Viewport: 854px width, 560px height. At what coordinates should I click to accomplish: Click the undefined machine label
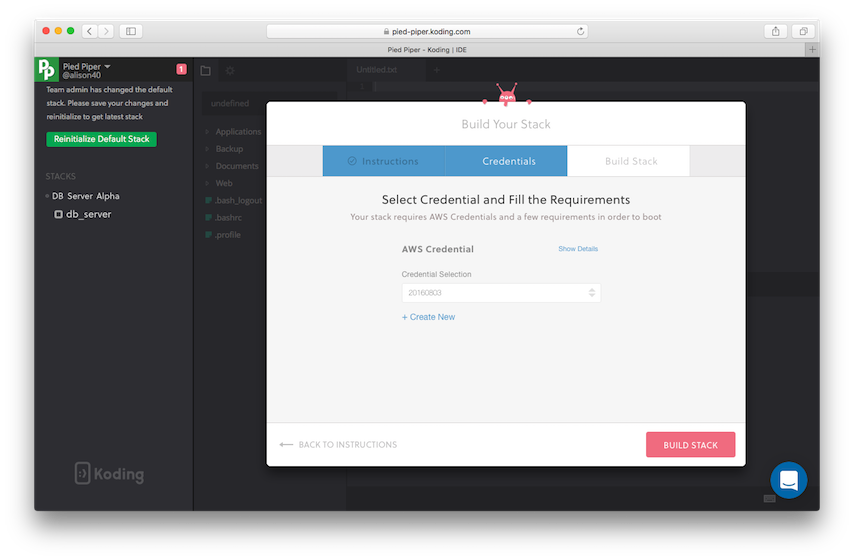[230, 104]
